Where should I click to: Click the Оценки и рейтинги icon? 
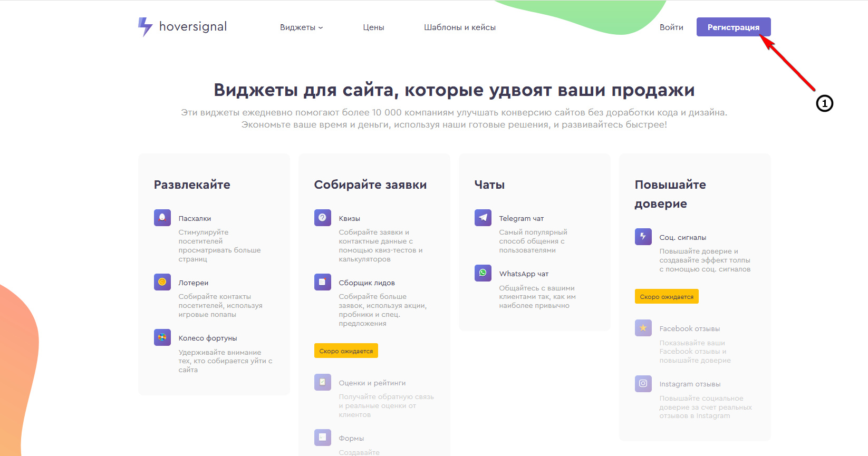[x=323, y=382]
